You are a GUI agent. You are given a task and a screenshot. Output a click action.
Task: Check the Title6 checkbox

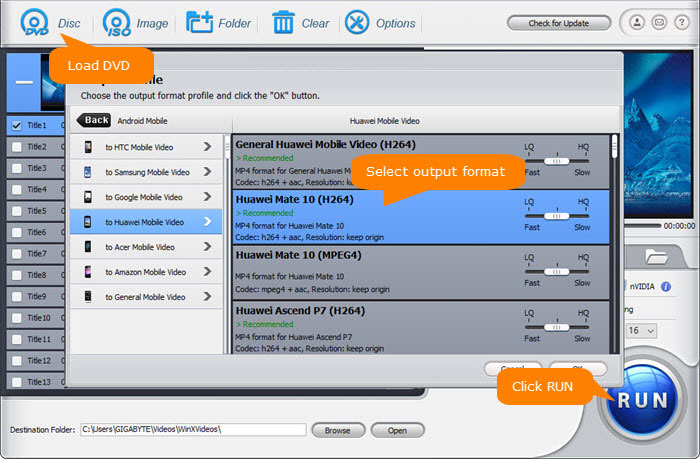[17, 233]
